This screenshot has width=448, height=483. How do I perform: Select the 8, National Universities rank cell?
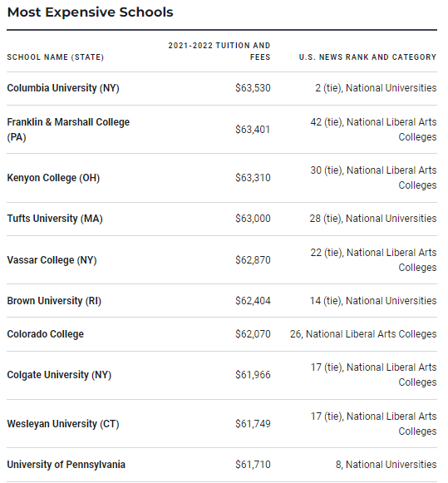[x=386, y=465]
